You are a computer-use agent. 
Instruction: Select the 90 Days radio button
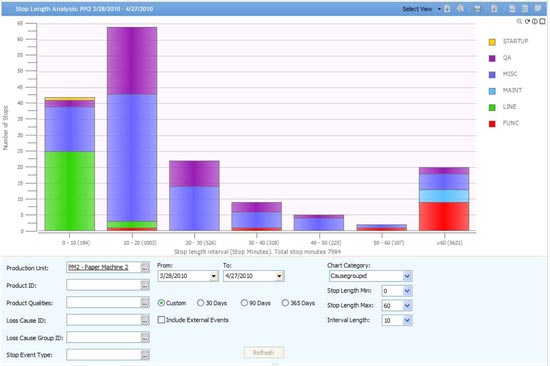tap(244, 303)
